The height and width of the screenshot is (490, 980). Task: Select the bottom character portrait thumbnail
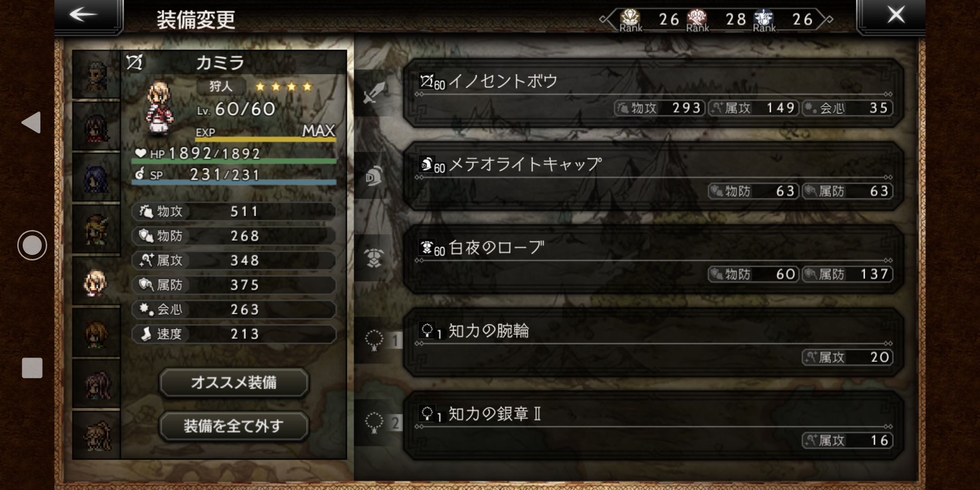[x=96, y=436]
